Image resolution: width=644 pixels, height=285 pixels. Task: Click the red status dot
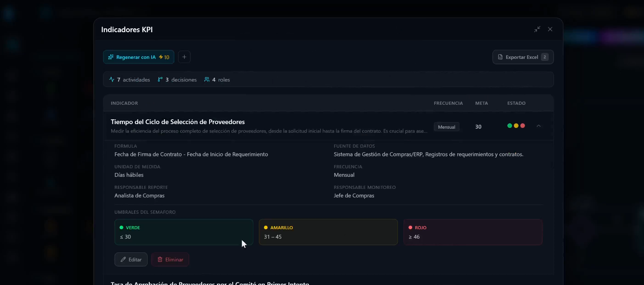point(522,126)
